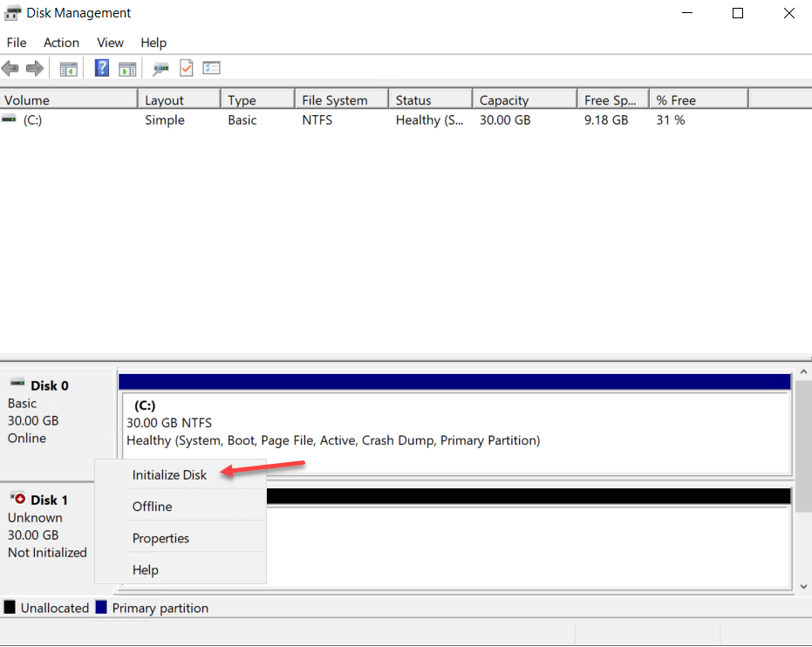Click the Forward navigation arrow icon
Screen dimensions: 812x647
[x=32, y=68]
